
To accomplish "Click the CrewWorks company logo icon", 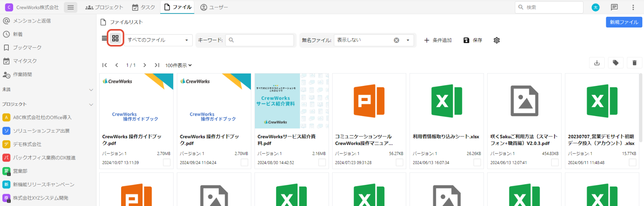I will point(9,7).
